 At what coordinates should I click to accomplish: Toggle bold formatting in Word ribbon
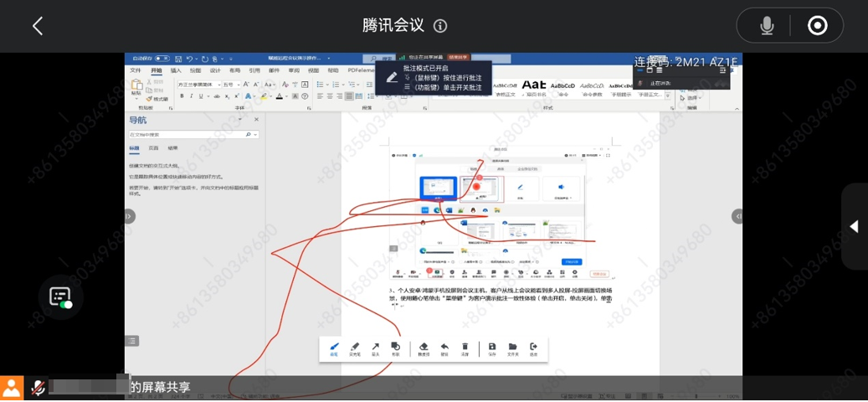(182, 96)
